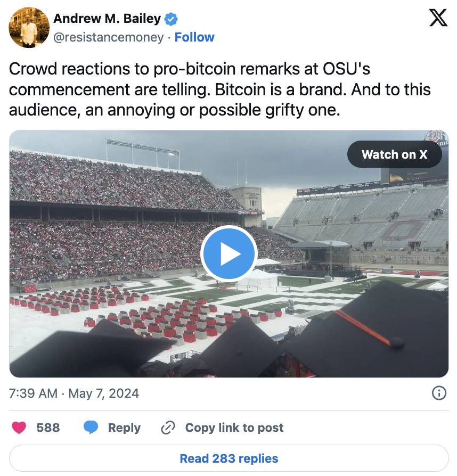The image size is (457, 476).
Task: Open the info icon beside the timestamp
Action: pos(438,393)
